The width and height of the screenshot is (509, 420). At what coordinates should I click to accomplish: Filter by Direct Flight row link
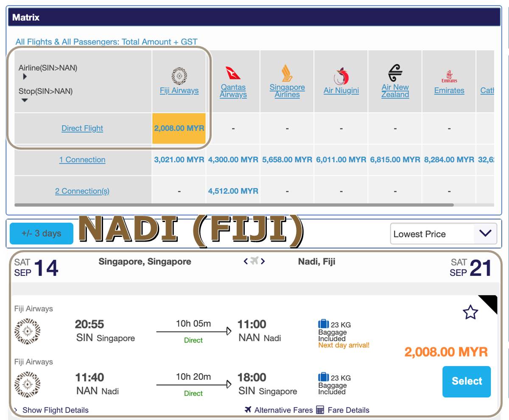tap(82, 128)
